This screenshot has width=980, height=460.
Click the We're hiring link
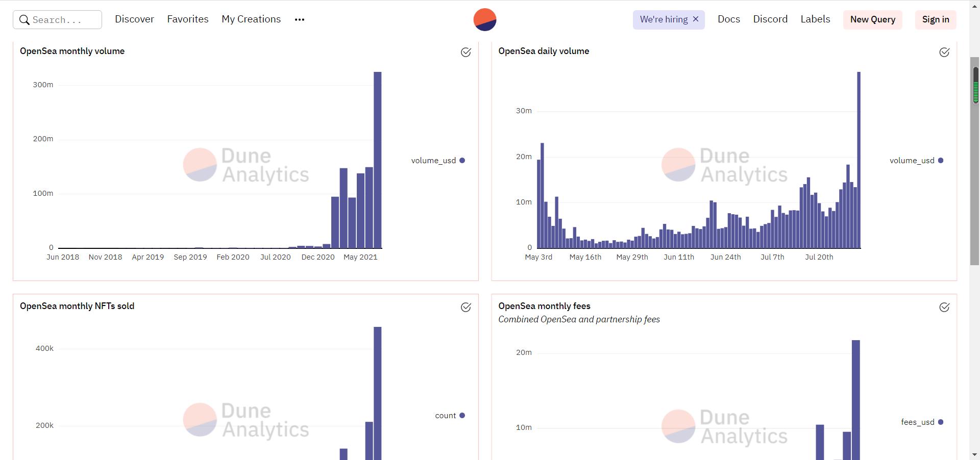664,20
